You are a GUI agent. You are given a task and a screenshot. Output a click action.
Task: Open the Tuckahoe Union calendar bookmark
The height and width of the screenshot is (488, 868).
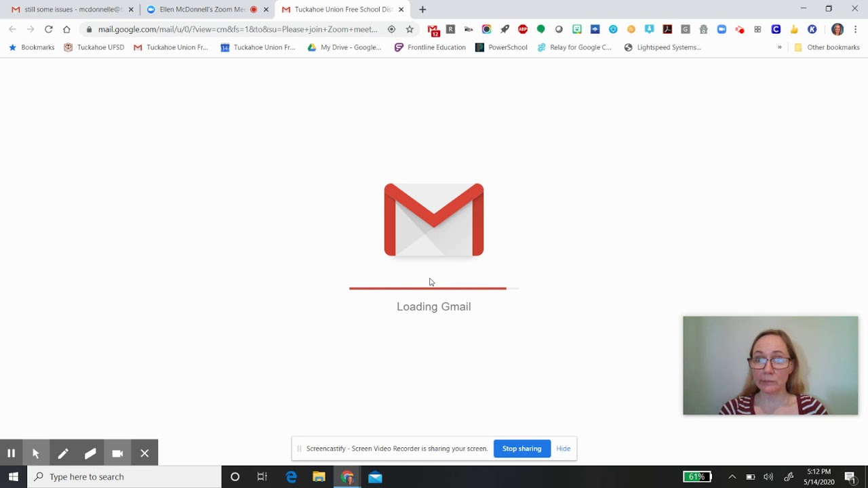point(258,47)
